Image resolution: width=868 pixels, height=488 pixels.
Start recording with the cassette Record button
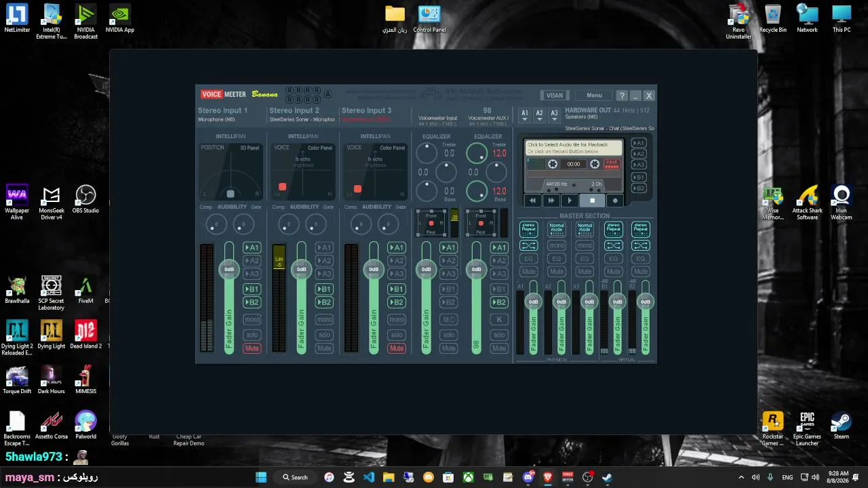615,201
